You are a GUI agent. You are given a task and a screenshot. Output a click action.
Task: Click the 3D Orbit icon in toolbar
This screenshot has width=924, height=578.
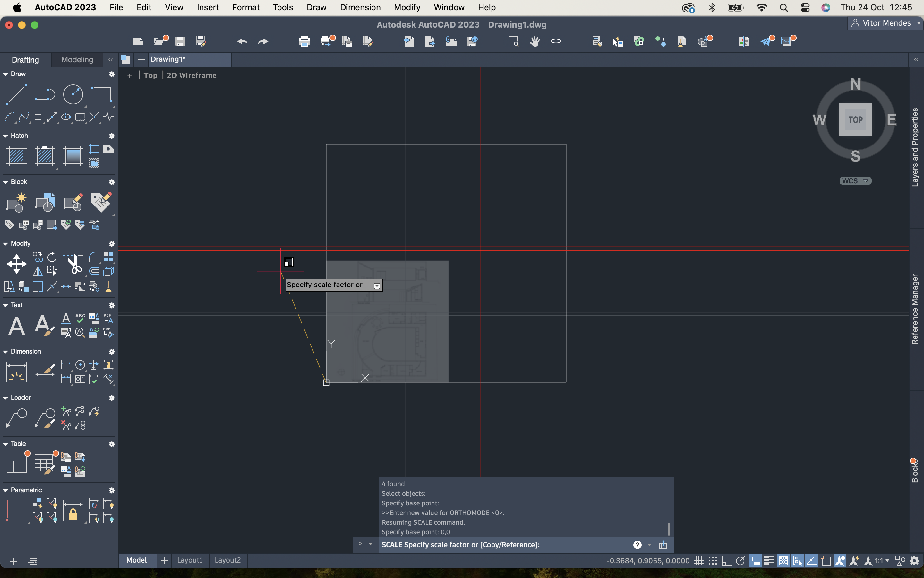pyautogui.click(x=556, y=41)
